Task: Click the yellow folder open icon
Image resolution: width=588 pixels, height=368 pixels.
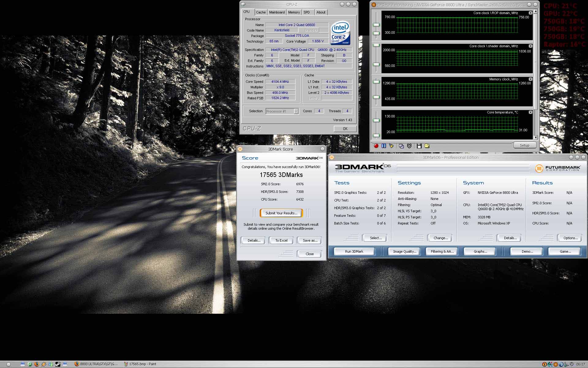Action: click(x=427, y=146)
